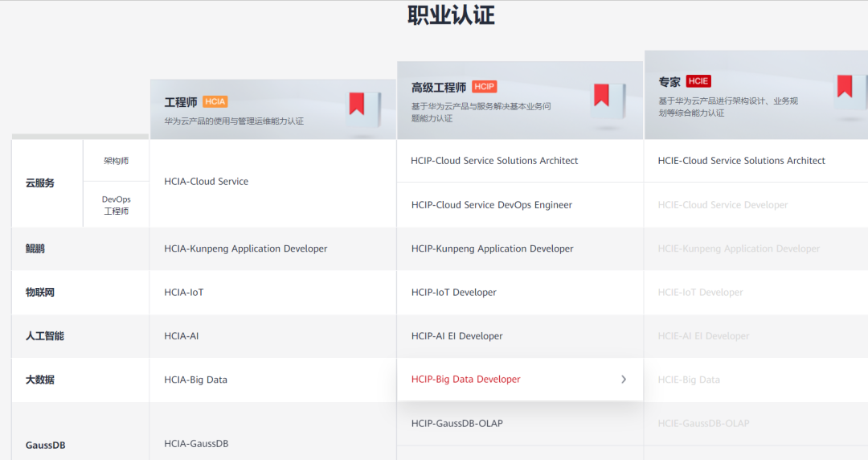Open the HCIA-AI certification
The height and width of the screenshot is (460, 868).
(x=182, y=336)
